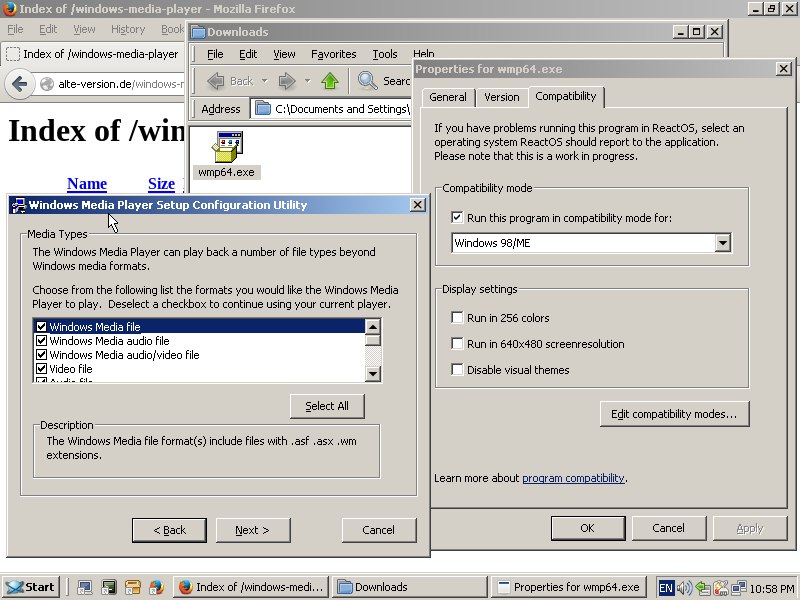This screenshot has width=800, height=600.
Task: Click the Search magnifier in Downloads toolbar
Action: 367,81
